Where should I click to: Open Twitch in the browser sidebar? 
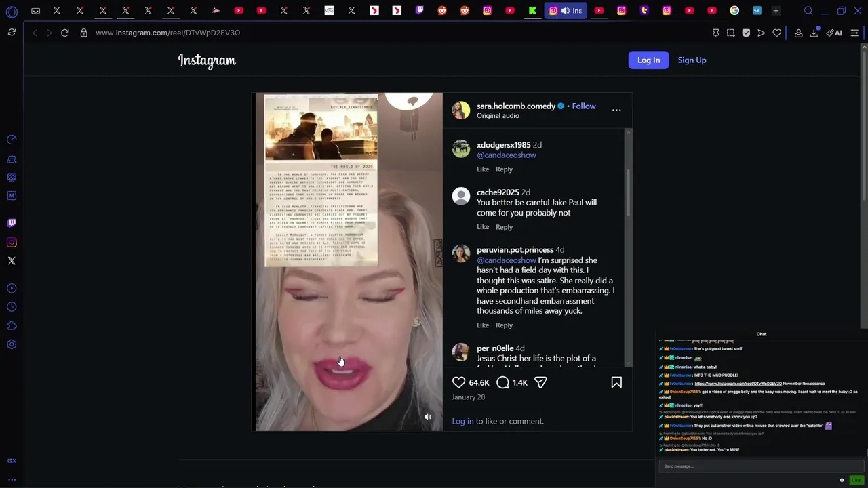[12, 222]
